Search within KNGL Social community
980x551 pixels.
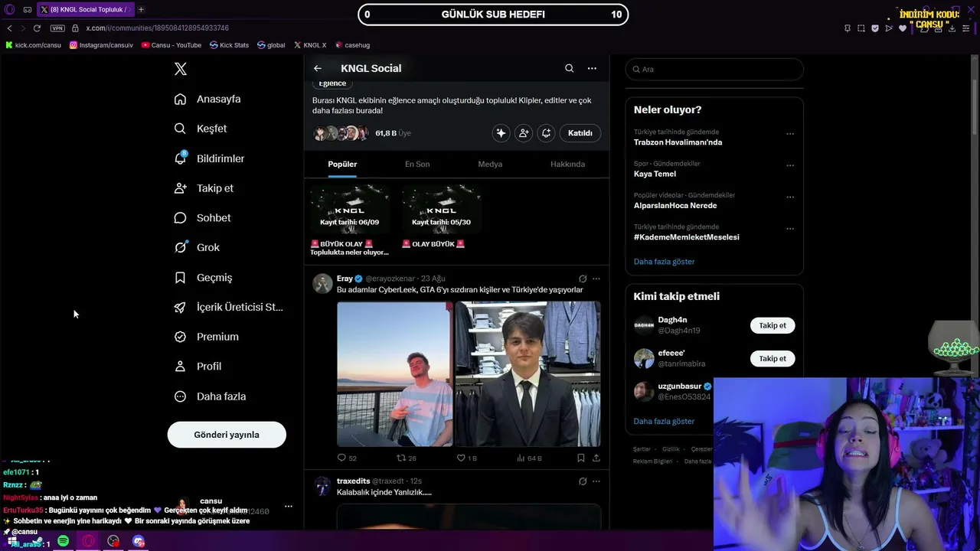[570, 68]
